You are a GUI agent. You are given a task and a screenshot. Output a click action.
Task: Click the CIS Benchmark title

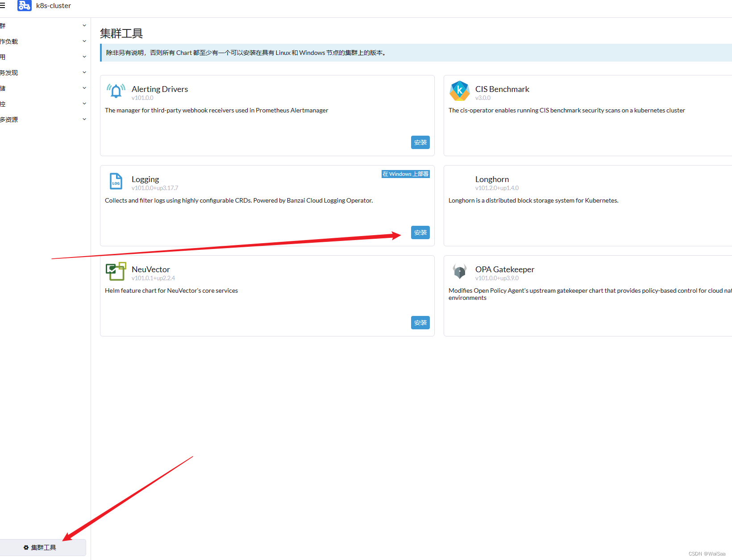pos(502,89)
